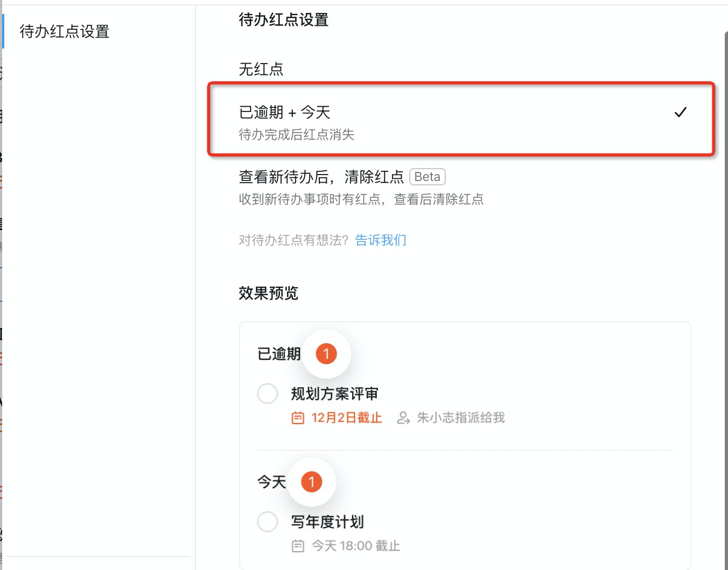Click the 12月2日截止 due date text
The height and width of the screenshot is (570, 728).
(347, 418)
